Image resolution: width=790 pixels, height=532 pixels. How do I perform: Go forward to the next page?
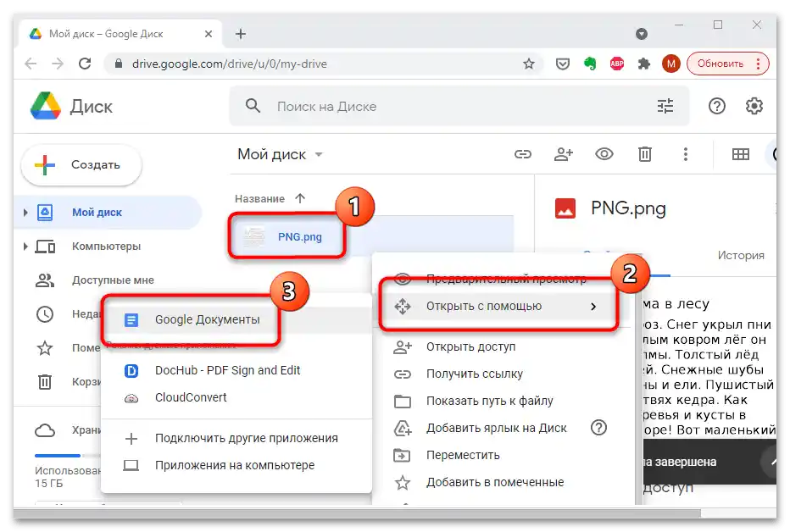coord(58,64)
